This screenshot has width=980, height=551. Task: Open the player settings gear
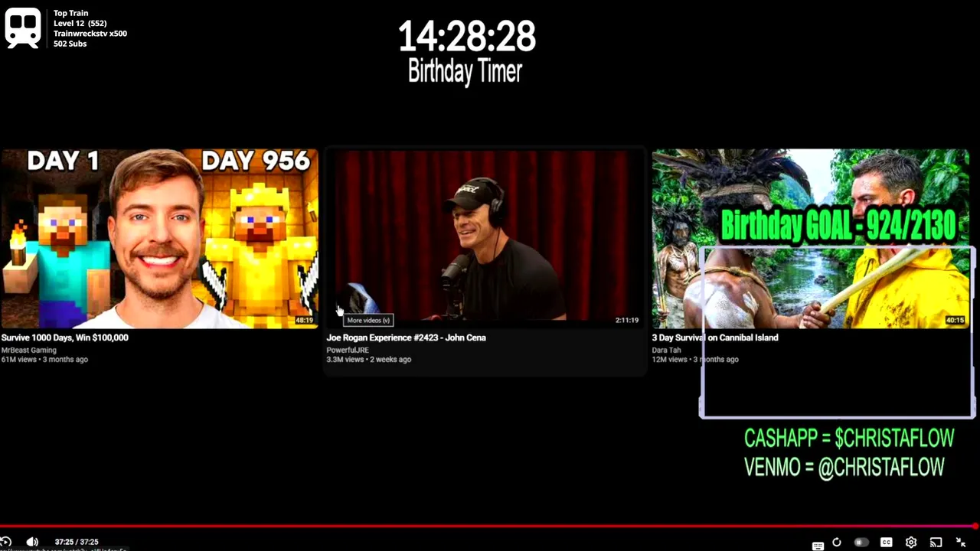(911, 543)
